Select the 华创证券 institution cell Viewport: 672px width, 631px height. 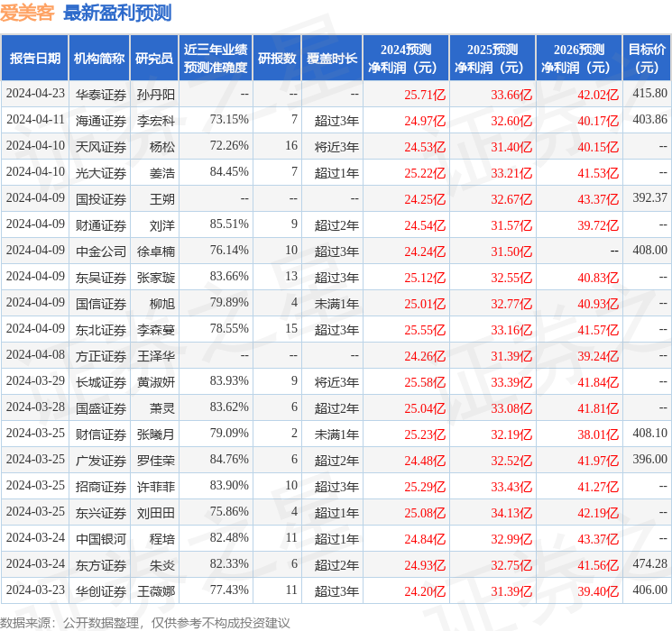(x=101, y=591)
